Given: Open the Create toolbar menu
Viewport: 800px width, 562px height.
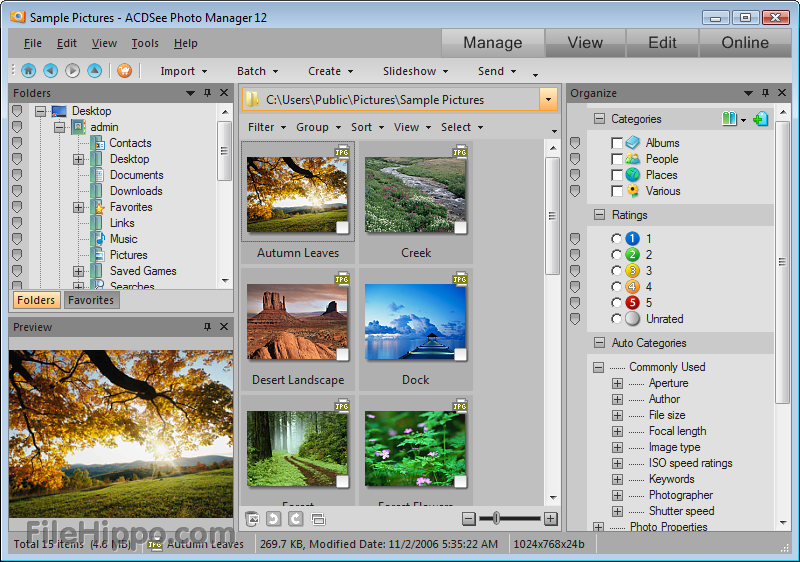Looking at the screenshot, I should coord(331,71).
